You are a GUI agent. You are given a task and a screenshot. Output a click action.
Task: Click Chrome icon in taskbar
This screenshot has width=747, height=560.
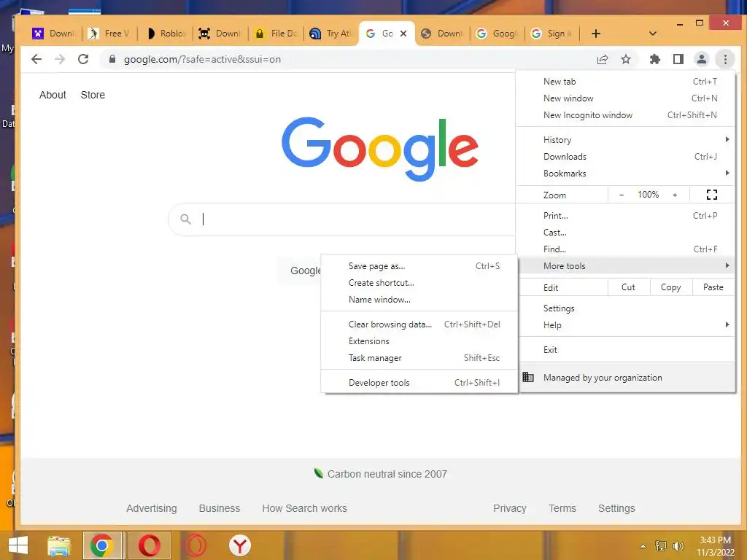101,545
